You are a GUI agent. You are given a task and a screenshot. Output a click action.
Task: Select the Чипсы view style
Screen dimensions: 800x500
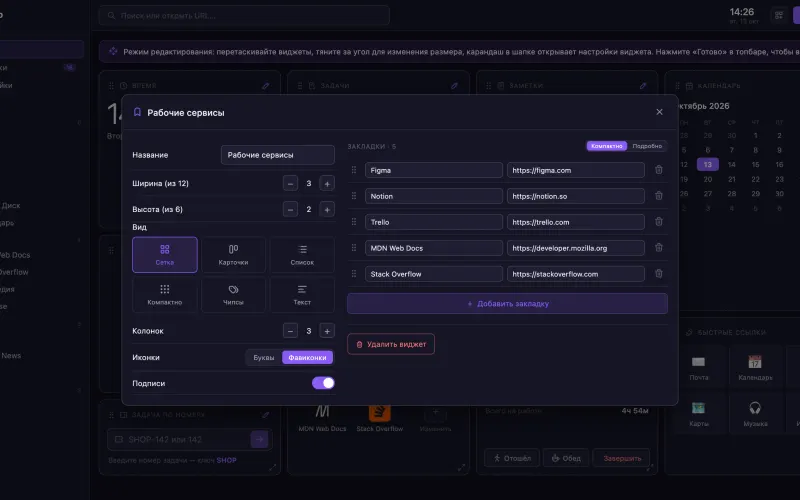point(233,294)
